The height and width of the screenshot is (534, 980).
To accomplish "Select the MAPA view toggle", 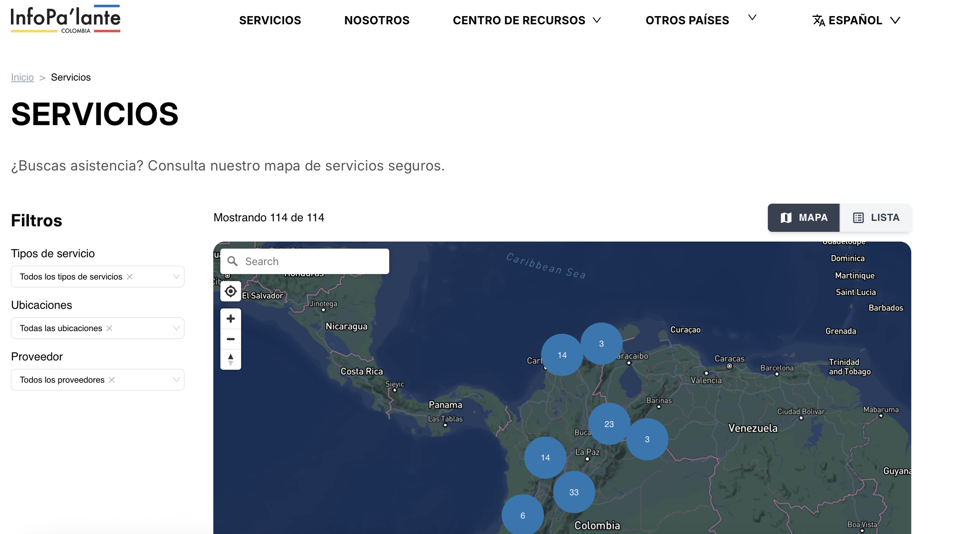I will (804, 217).
